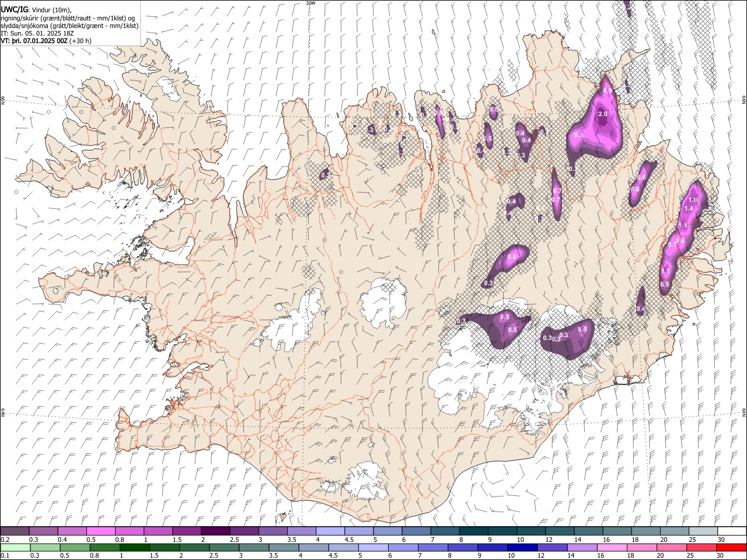Image resolution: width=747 pixels, height=560 pixels.
Task: Click the pale green 0.1 lower legend swatch
Action: (15, 548)
